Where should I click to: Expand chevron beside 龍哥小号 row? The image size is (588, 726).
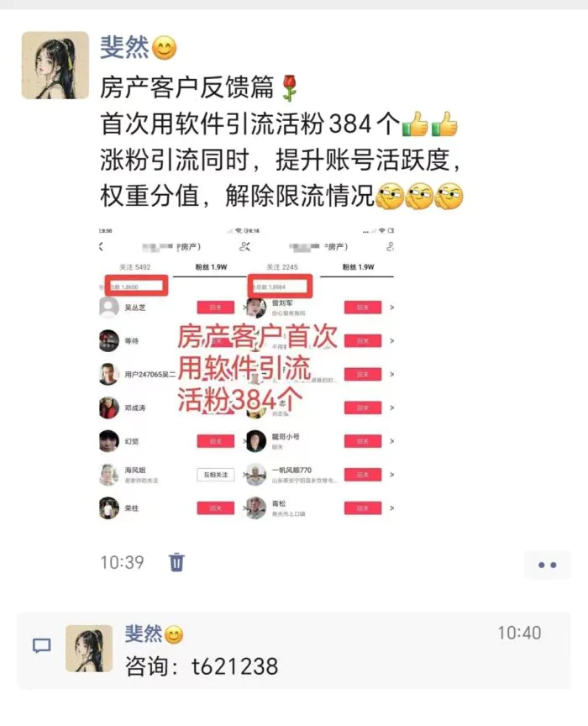[391, 441]
